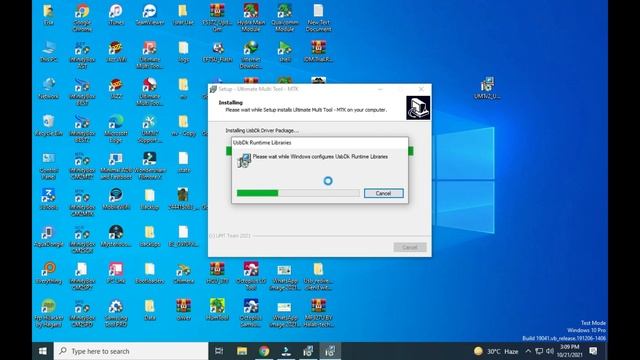This screenshot has width=640, height=360.
Task: Open notification center in taskbar
Action: 593,351
